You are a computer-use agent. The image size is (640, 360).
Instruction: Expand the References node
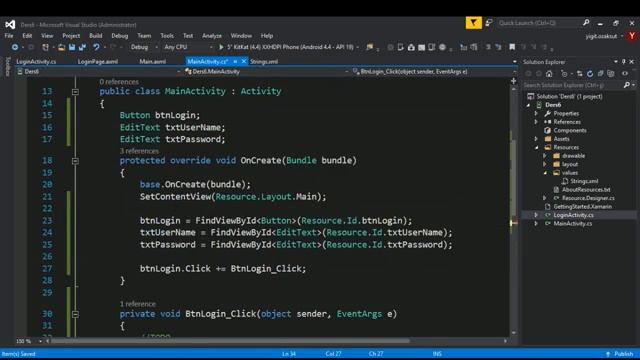[x=536, y=122]
